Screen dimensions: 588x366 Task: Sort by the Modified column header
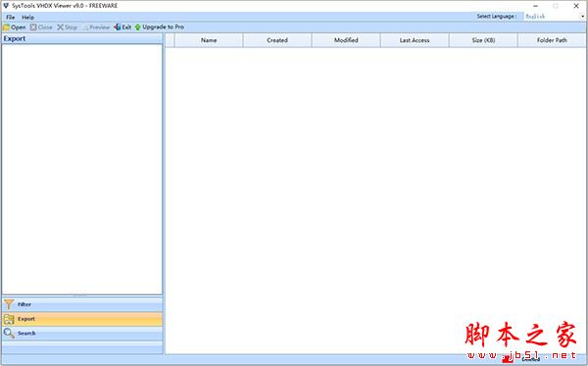pyautogui.click(x=346, y=40)
